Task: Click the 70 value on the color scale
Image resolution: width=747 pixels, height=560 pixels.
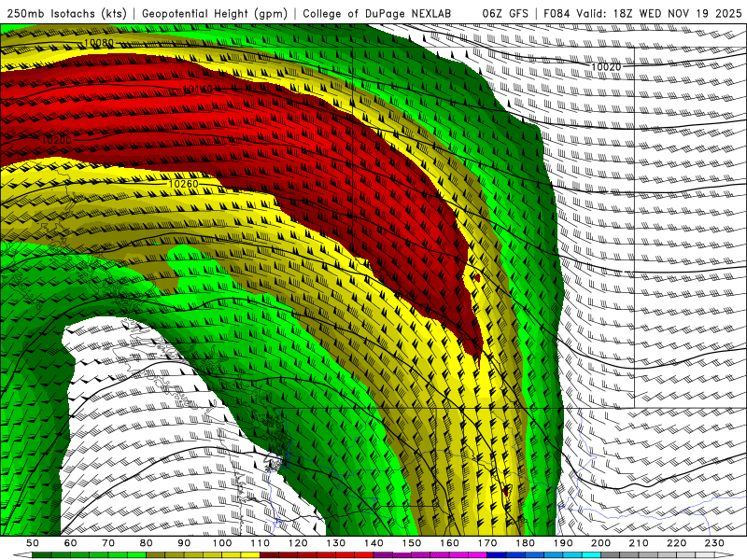Action: pos(108,543)
